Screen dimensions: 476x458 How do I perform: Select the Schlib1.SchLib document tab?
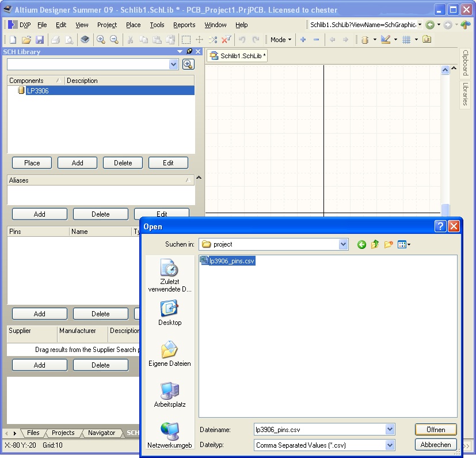237,56
